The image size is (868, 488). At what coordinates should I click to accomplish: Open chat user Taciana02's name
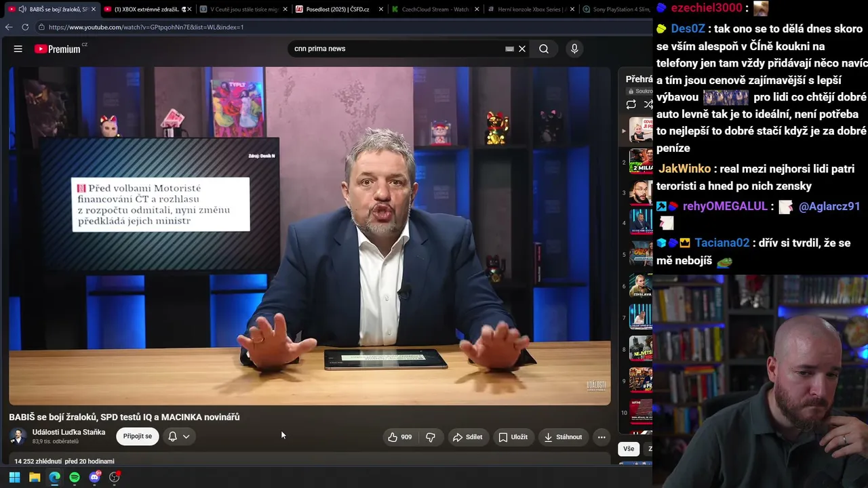[722, 243]
